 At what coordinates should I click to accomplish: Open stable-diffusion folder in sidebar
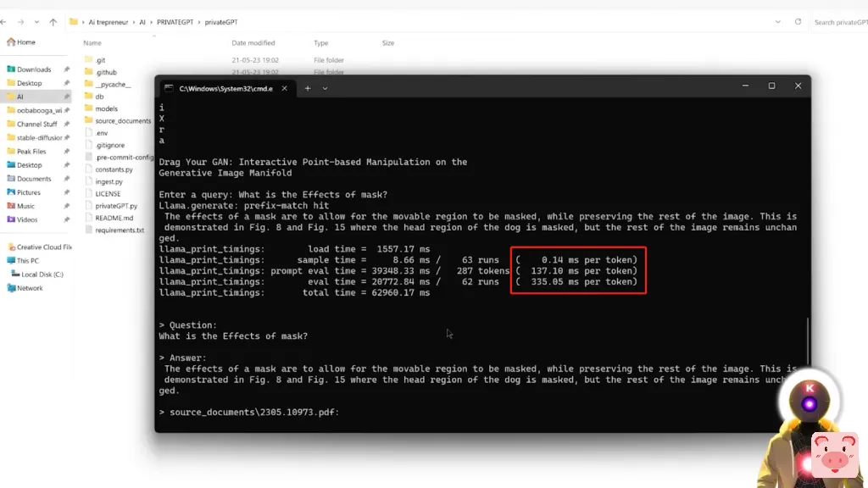(39, 138)
